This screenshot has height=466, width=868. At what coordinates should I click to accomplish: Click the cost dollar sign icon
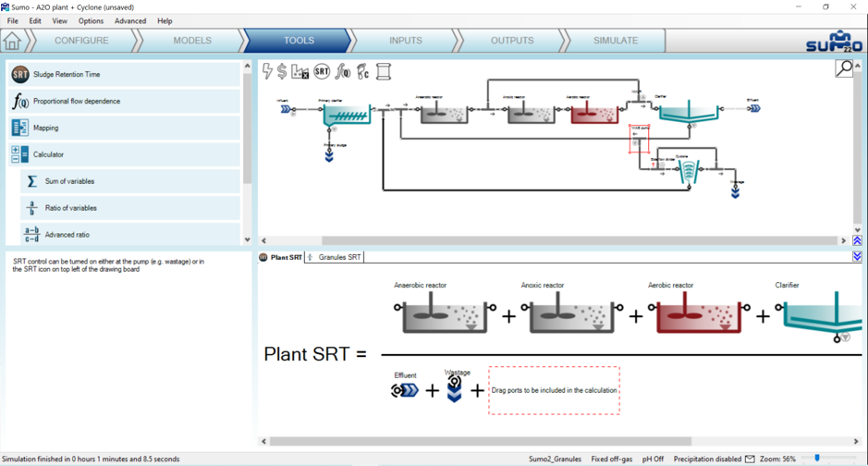tap(282, 71)
